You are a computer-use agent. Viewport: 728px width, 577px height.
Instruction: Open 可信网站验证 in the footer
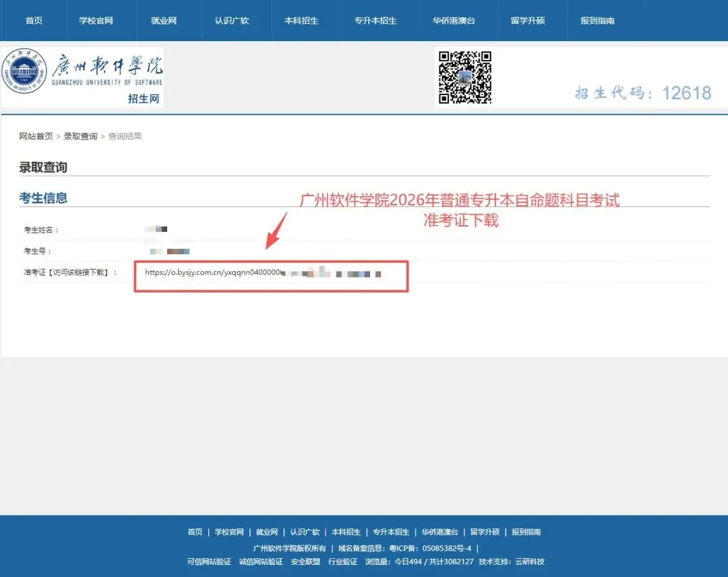click(209, 561)
